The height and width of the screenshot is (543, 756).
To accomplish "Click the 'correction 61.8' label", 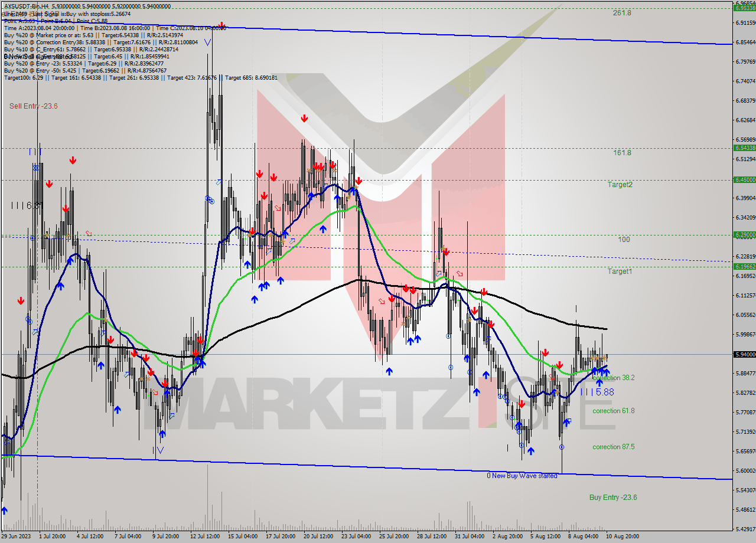I will [614, 411].
